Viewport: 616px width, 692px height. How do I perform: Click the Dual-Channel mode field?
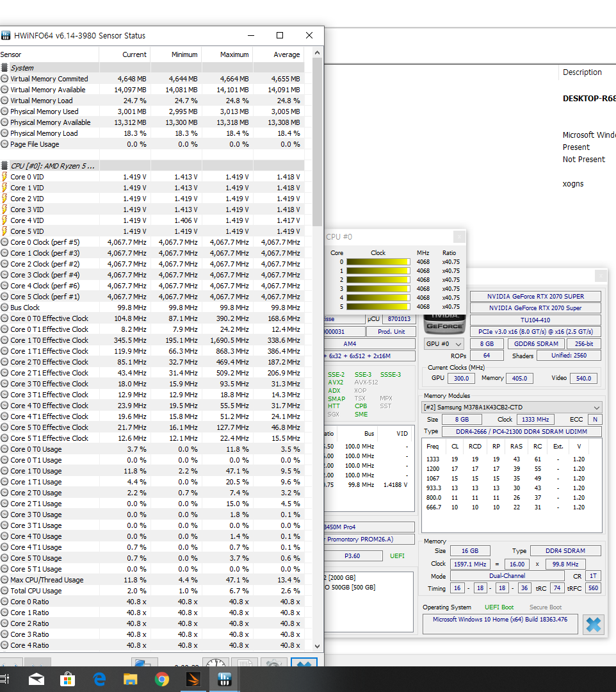pos(507,576)
